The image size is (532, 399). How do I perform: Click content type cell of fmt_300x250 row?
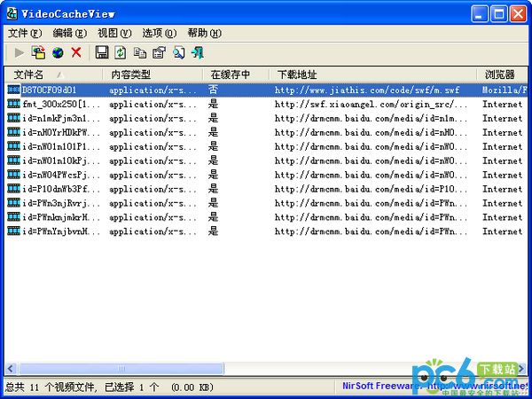pos(153,104)
